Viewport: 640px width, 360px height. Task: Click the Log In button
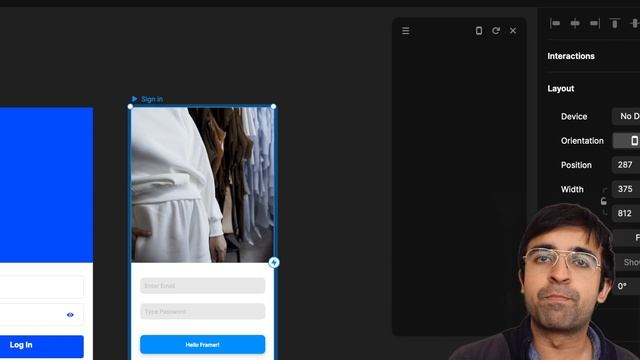[42, 346]
